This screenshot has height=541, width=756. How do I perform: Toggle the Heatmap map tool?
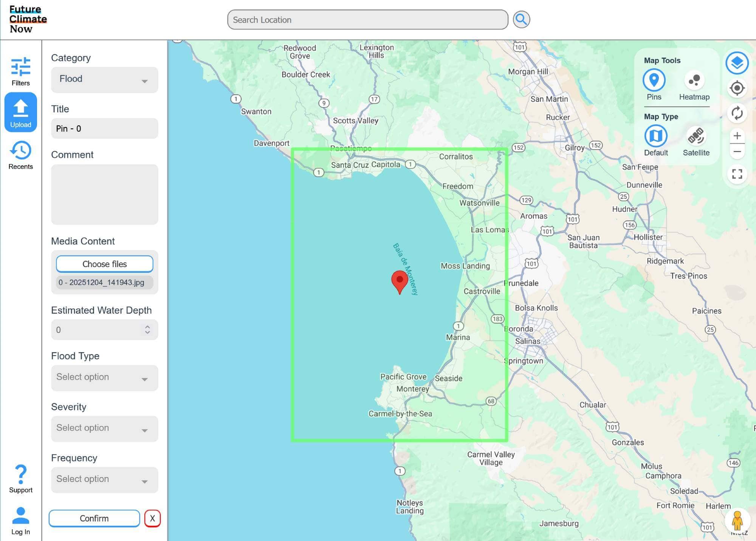coord(694,81)
